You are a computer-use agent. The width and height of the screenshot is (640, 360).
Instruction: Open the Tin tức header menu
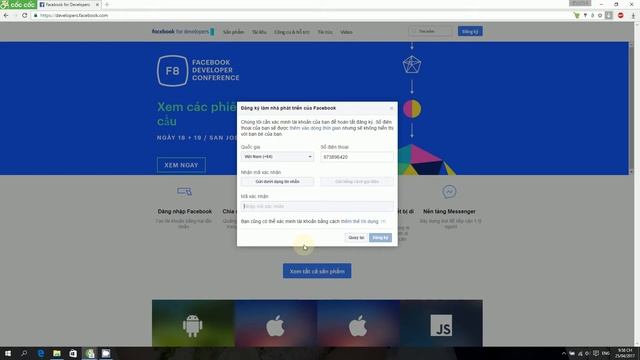click(325, 32)
